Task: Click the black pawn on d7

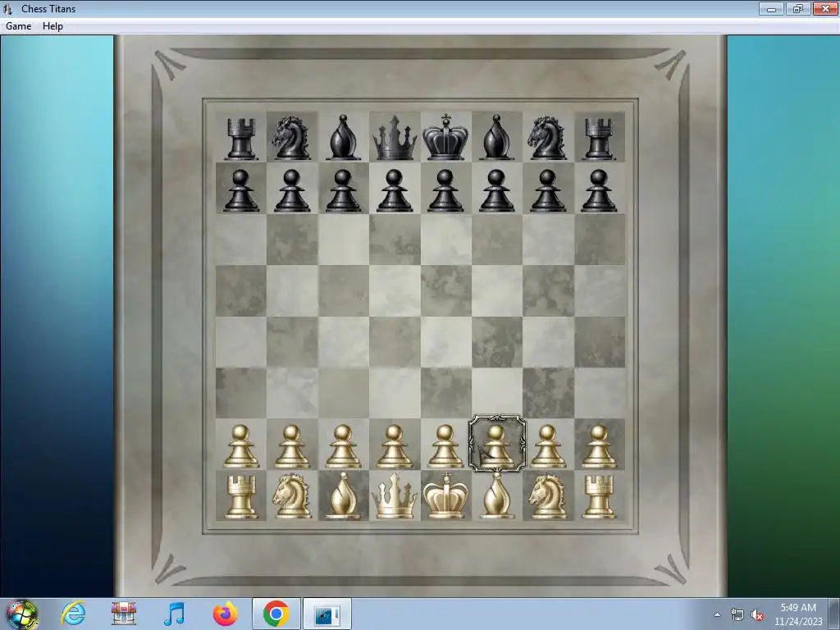Action: [x=395, y=190]
